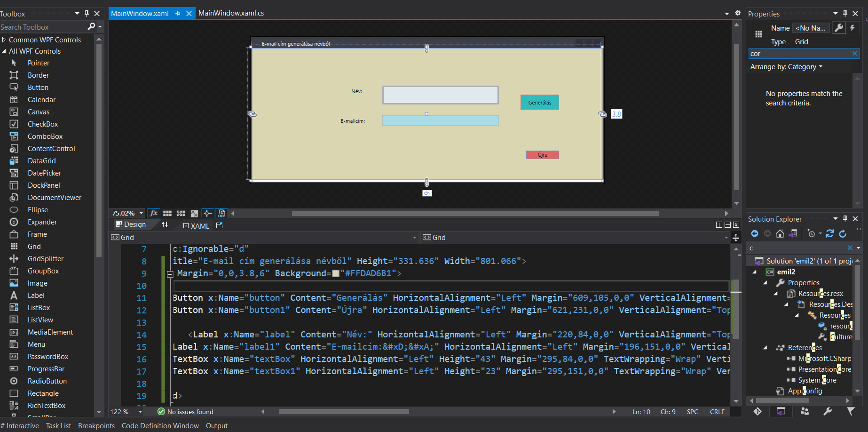Click the Event handlers lightning bolt icon

coord(852,28)
